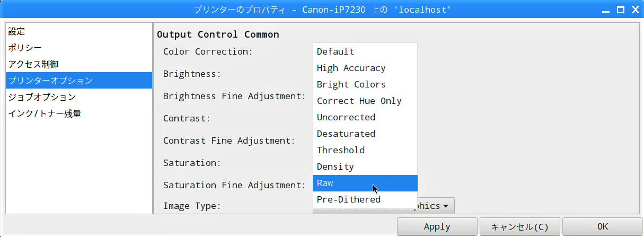Confirm with the OK button
Viewport: 644px width, 237px height.
603,226
